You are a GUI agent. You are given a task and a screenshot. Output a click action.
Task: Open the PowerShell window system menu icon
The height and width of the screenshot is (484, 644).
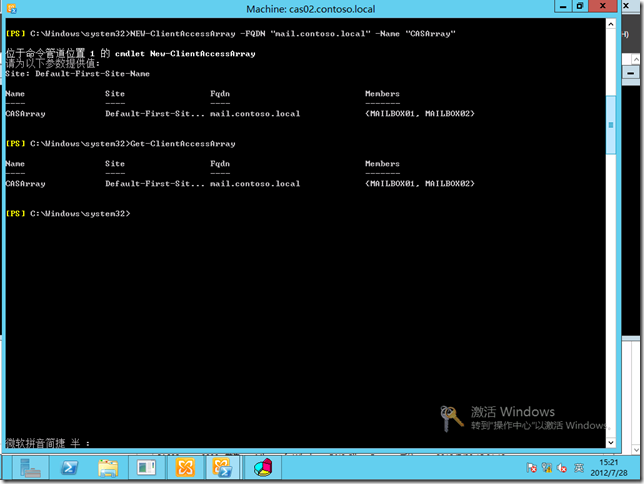point(12,9)
